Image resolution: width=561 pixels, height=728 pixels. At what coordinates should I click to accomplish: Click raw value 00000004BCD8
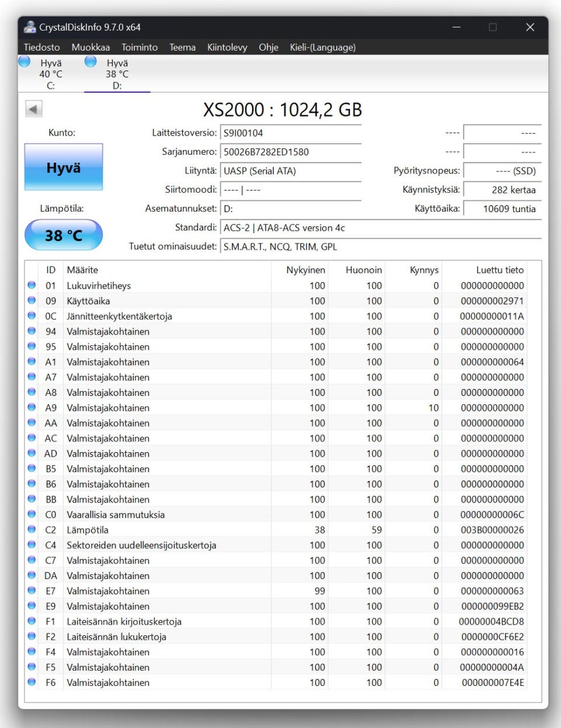[x=491, y=622]
